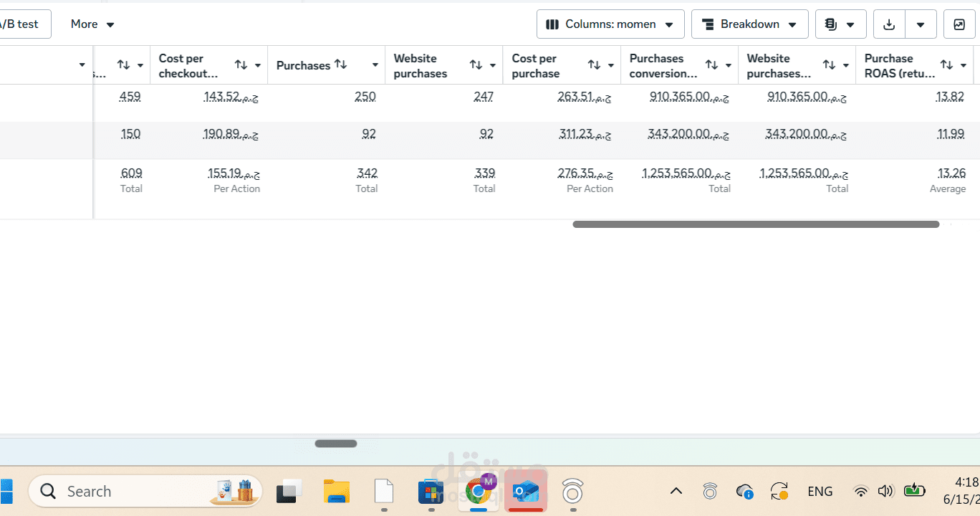
Task: Click the Cost per purchase header label
Action: 534,66
